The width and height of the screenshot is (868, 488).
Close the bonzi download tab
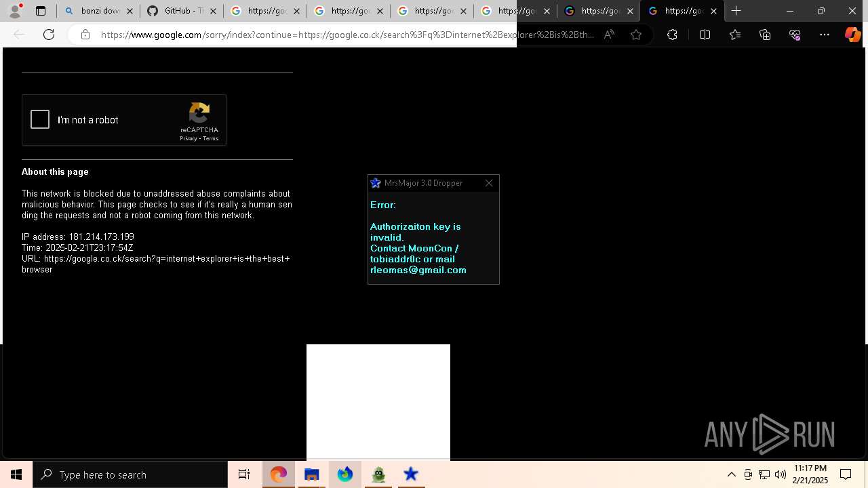(130, 11)
